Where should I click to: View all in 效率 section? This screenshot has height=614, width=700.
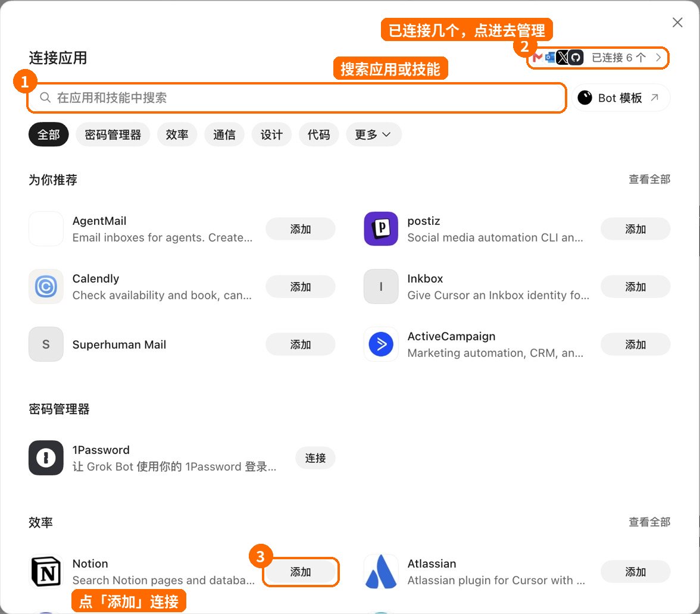coord(649,522)
